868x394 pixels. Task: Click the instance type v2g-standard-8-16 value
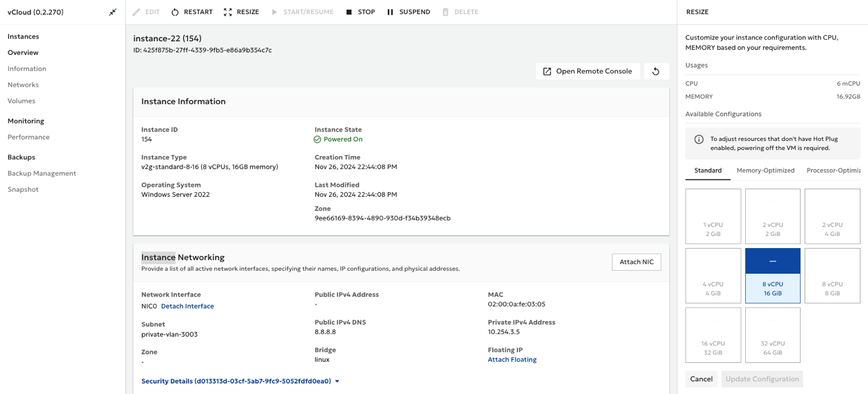coord(210,167)
